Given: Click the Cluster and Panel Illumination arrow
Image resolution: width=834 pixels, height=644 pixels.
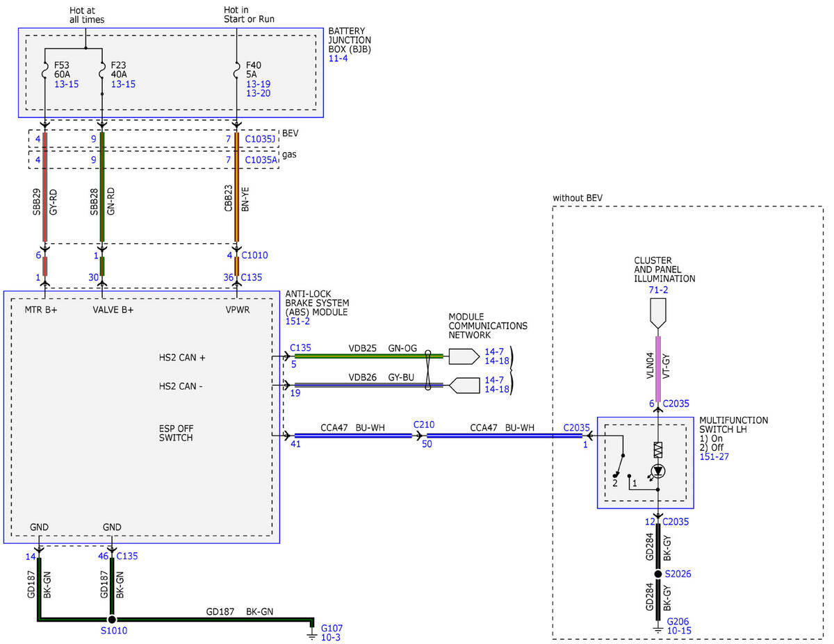Looking at the screenshot, I should [x=658, y=317].
